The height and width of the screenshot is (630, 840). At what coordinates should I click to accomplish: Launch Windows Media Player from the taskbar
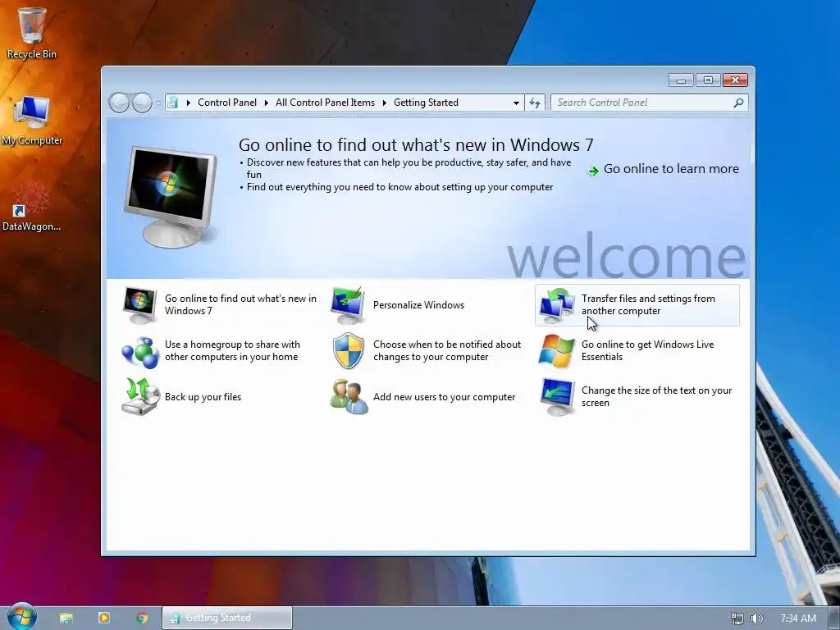pos(104,618)
